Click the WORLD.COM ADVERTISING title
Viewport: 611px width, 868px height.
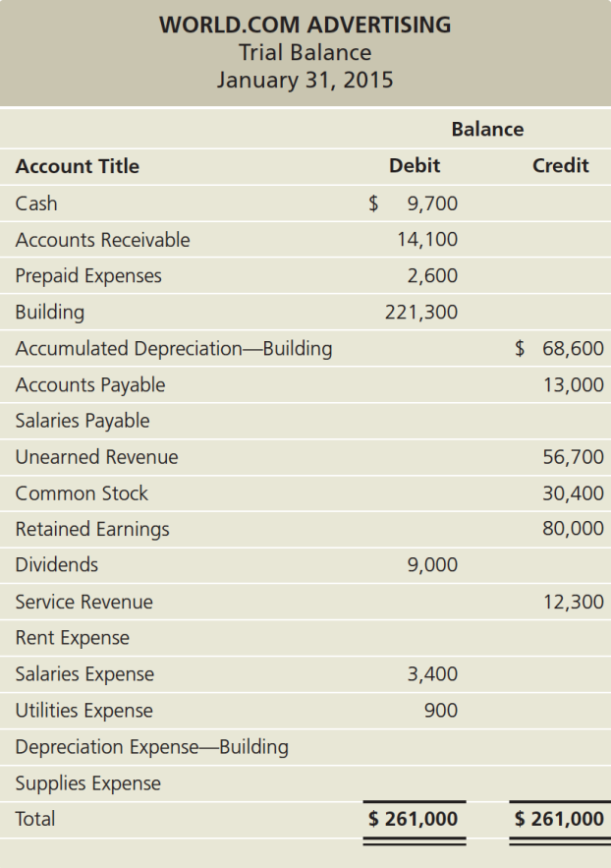pos(305,24)
